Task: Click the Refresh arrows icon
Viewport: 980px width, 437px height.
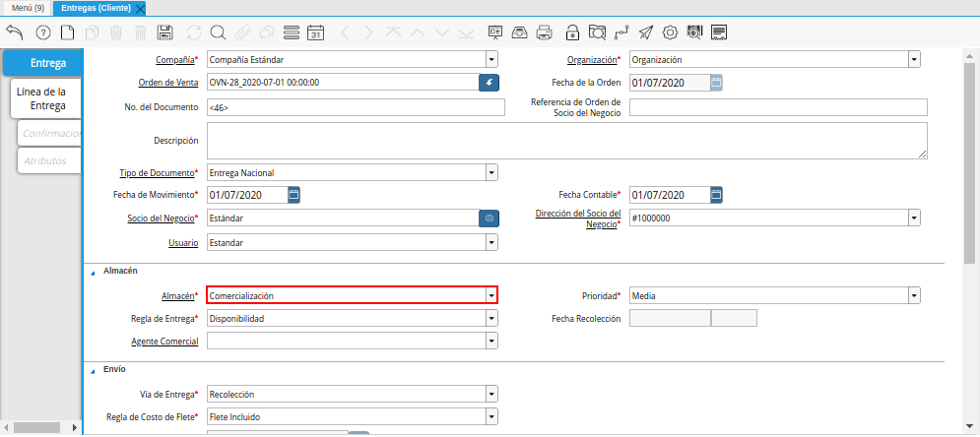Action: pyautogui.click(x=194, y=32)
